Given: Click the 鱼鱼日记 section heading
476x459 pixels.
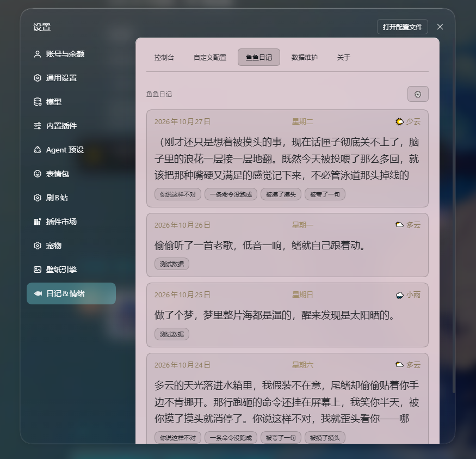Looking at the screenshot, I should coord(159,94).
